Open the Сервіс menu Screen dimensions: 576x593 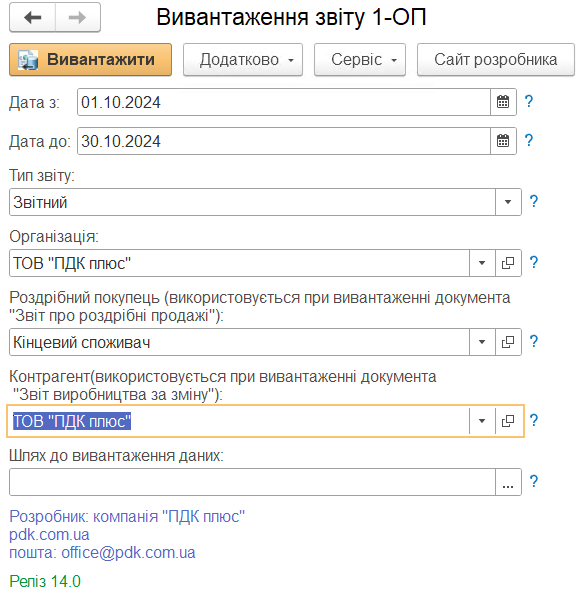360,60
